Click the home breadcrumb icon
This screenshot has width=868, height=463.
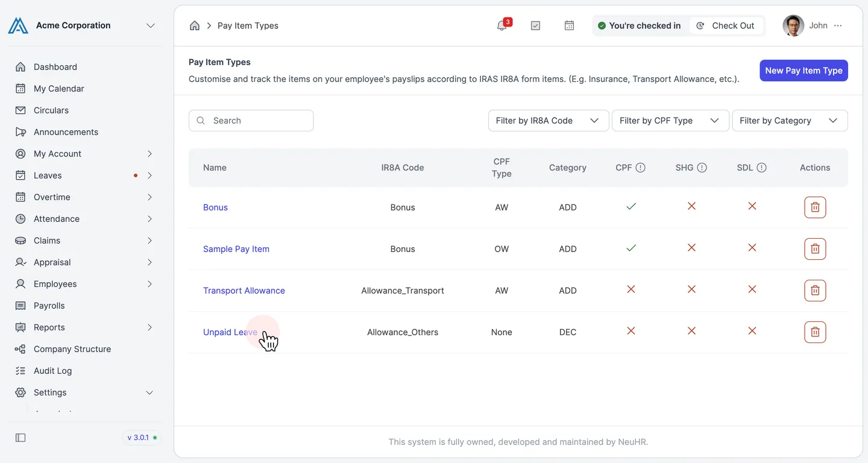click(x=195, y=25)
